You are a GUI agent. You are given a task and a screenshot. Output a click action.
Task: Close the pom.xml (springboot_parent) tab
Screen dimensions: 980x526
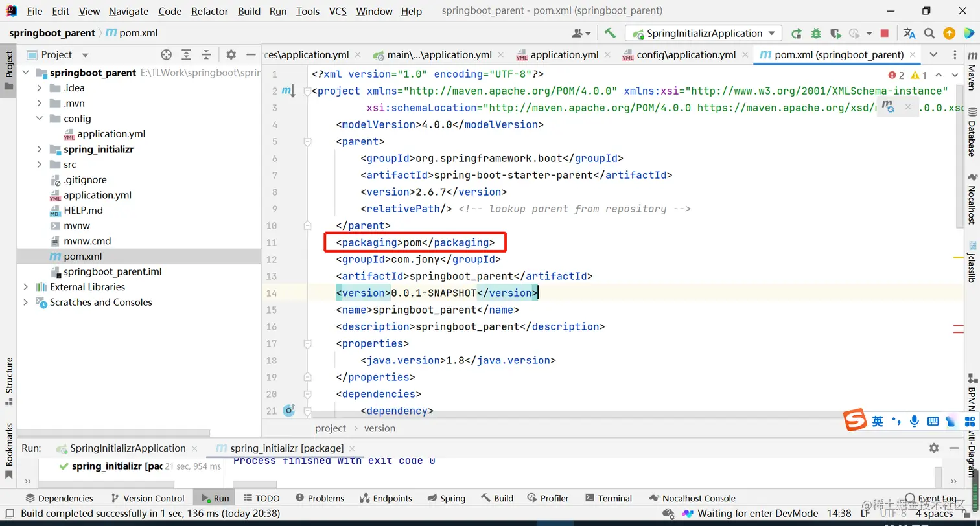pyautogui.click(x=913, y=55)
